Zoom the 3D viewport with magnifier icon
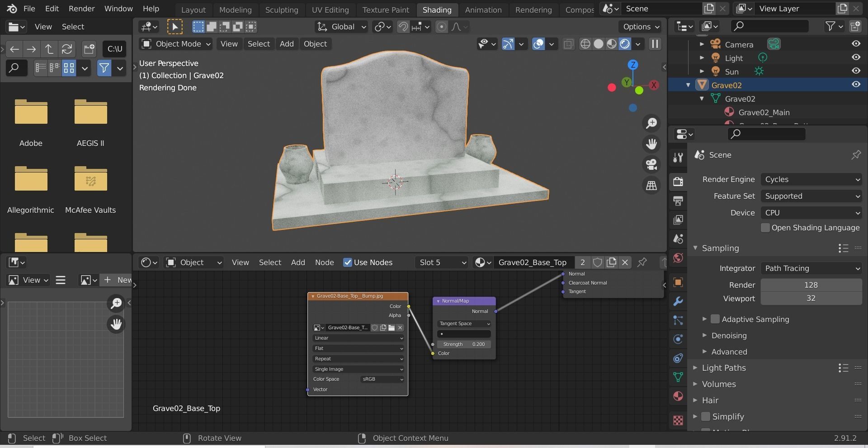The height and width of the screenshot is (448, 868). click(651, 123)
